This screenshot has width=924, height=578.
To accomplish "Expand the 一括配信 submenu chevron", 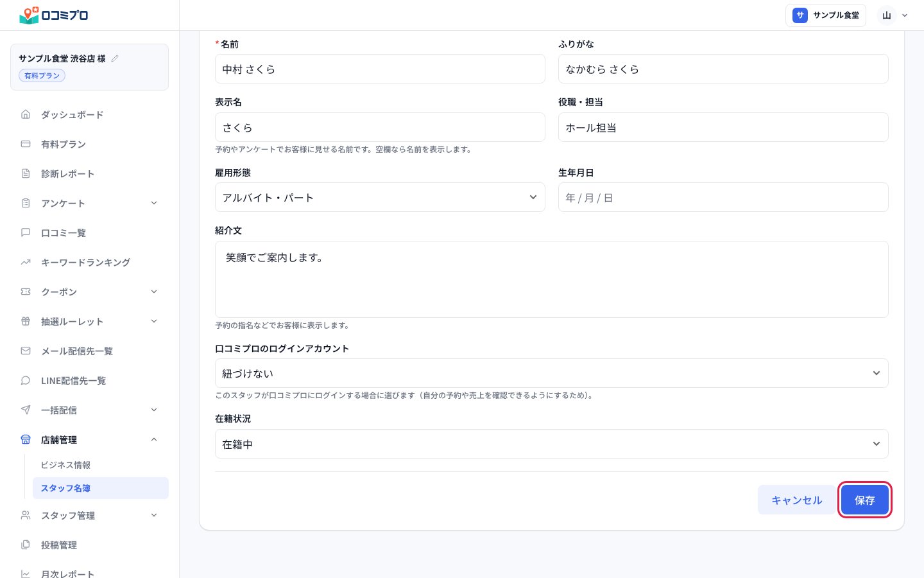I will coord(154,410).
